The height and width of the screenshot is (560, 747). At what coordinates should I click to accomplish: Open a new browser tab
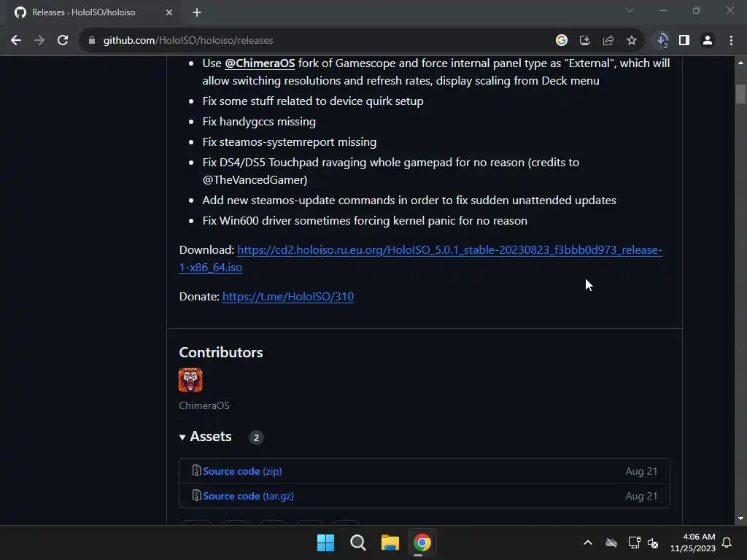tap(197, 12)
